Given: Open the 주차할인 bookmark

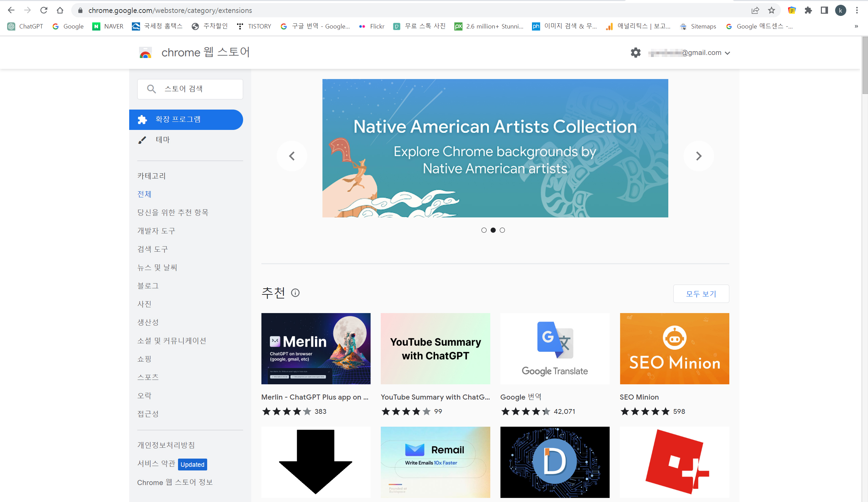Looking at the screenshot, I should tap(210, 26).
